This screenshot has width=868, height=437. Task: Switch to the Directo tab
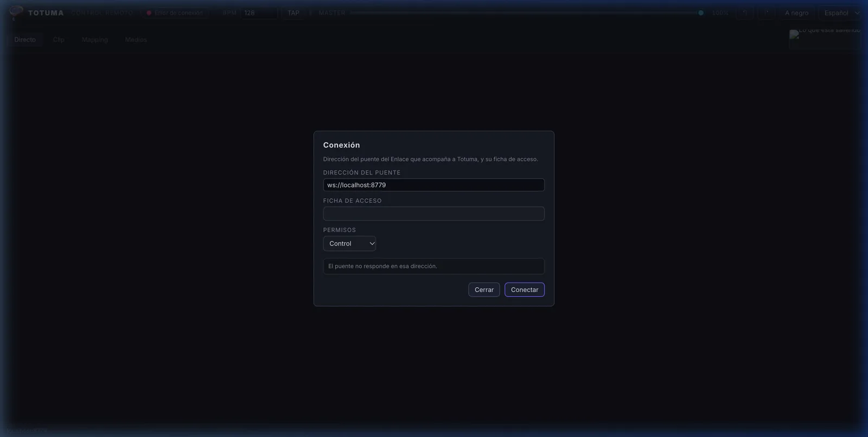25,40
